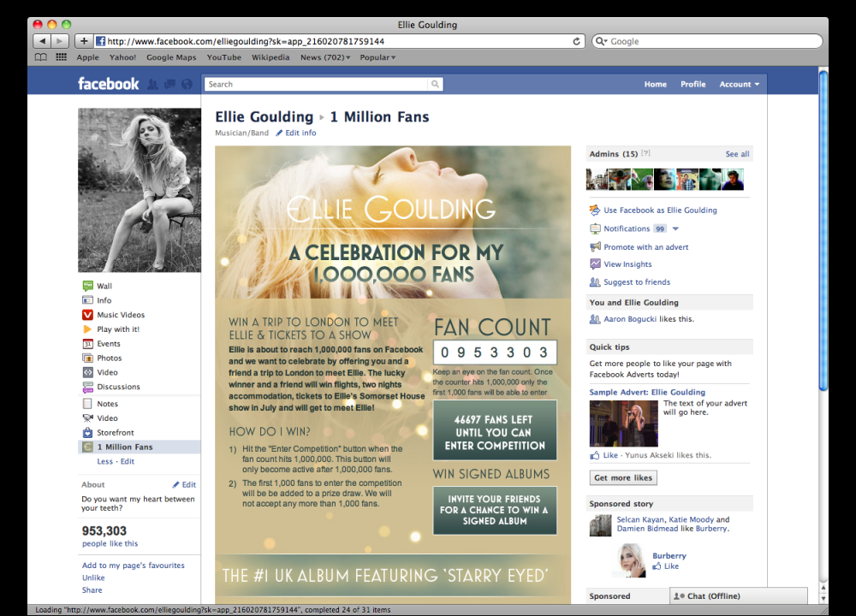
Task: Click the Safari back arrow button
Action: [42, 41]
